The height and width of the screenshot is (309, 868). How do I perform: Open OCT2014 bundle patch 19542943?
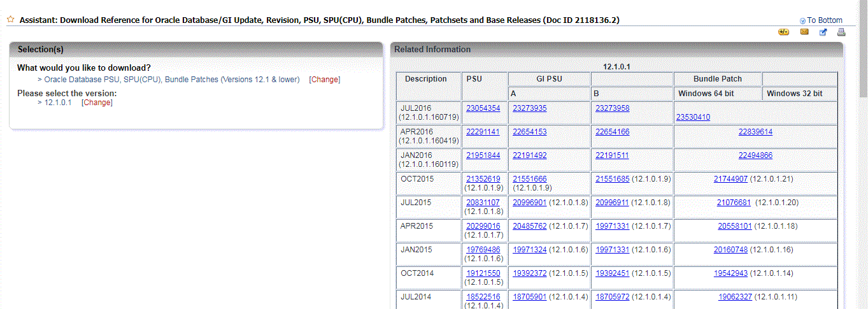tap(731, 273)
